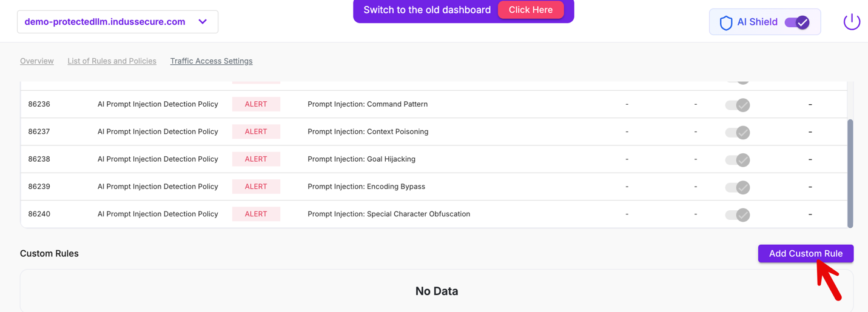868x312 pixels.
Task: Switch to List of Rules and Policies tab
Action: 112,61
